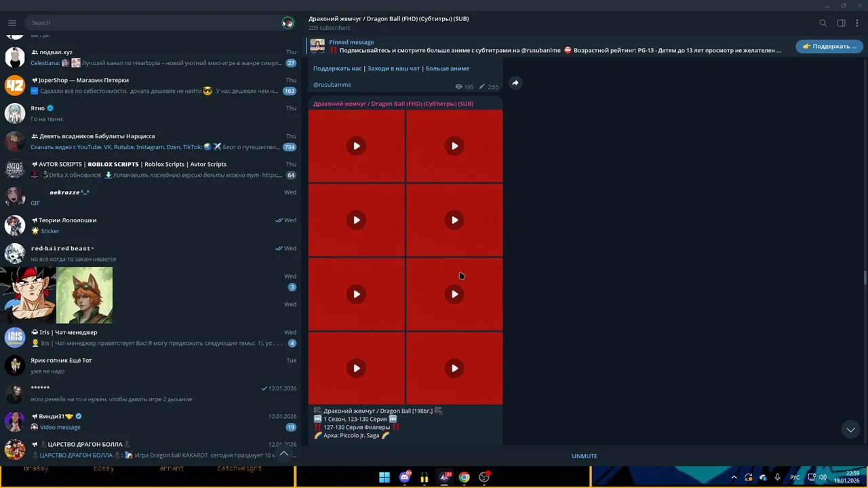Click the orange 42 JoperShop avatar
Viewport: 868px width, 488px height.
15,85
